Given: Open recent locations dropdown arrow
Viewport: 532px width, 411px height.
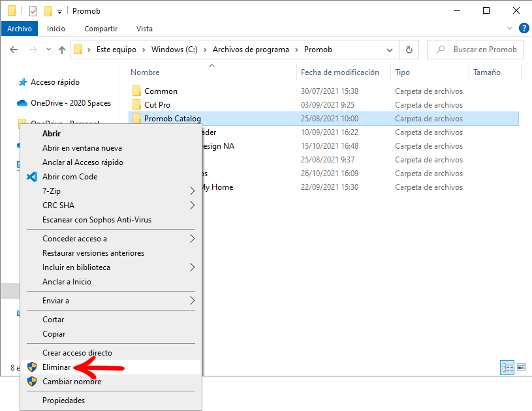Looking at the screenshot, I should (x=48, y=50).
